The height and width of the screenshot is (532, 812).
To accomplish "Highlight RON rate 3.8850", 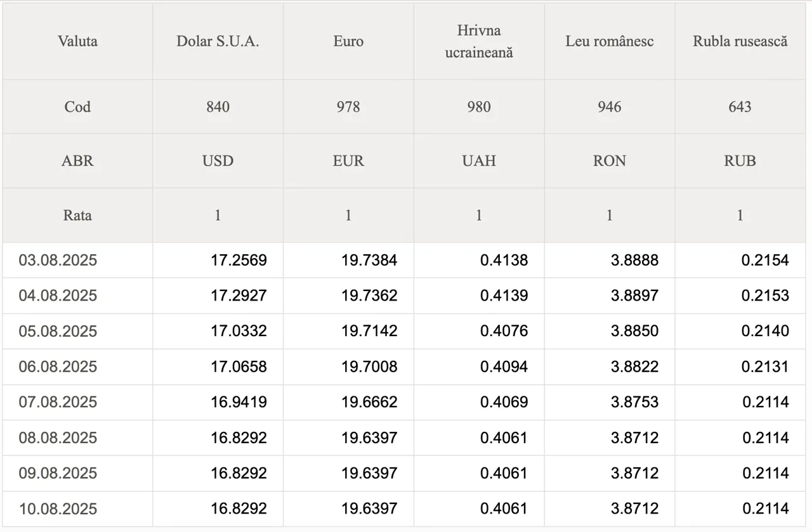I will (x=634, y=331).
